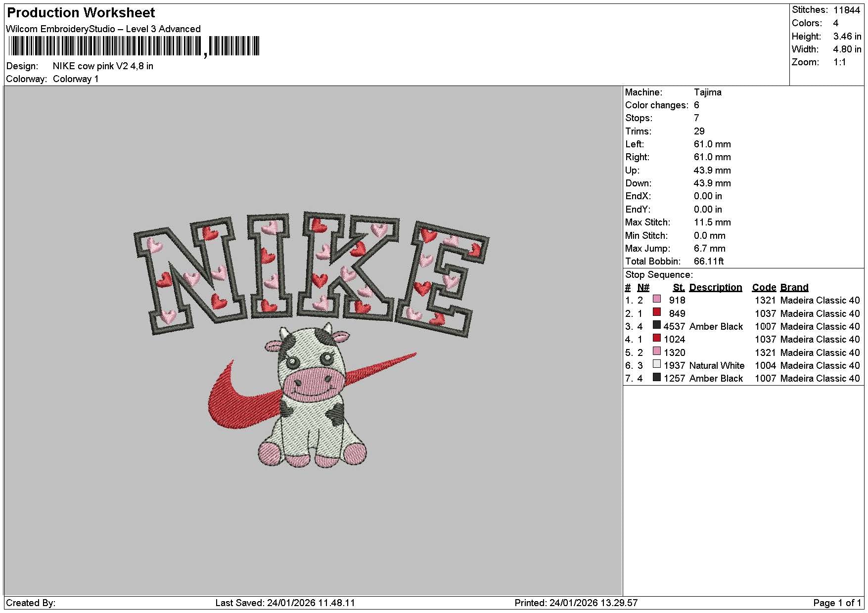Select the "Up:" label
The height and width of the screenshot is (613, 868).
coord(633,170)
